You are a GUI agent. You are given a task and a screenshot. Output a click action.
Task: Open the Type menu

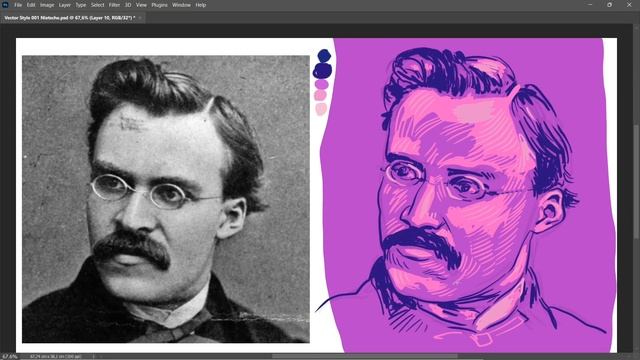(81, 5)
